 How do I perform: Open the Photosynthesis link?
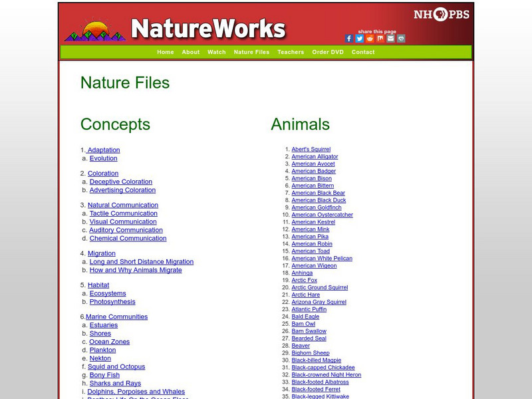[112, 302]
